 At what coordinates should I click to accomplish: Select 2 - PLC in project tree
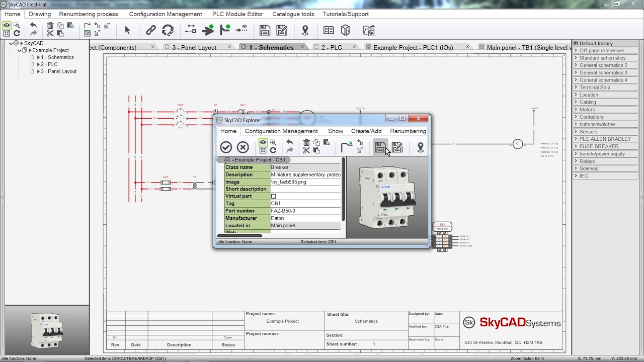[49, 64]
